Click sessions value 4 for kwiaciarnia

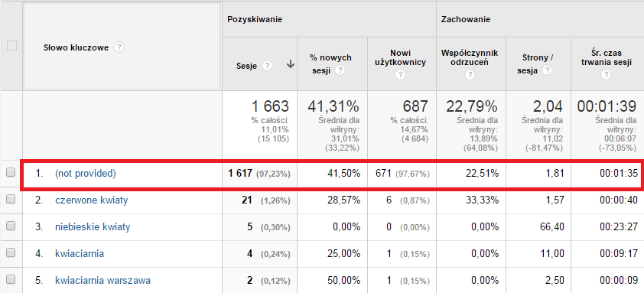click(249, 253)
